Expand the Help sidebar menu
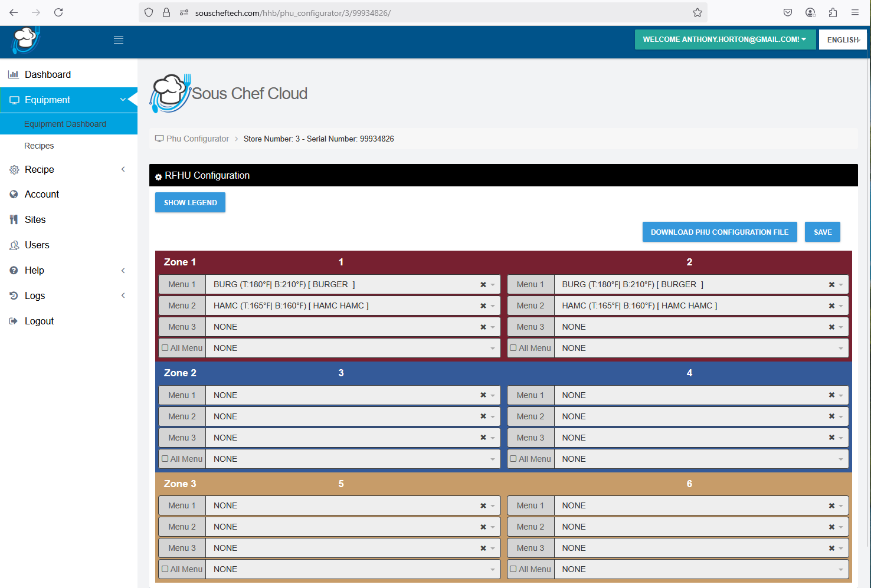The image size is (871, 588). [x=68, y=270]
